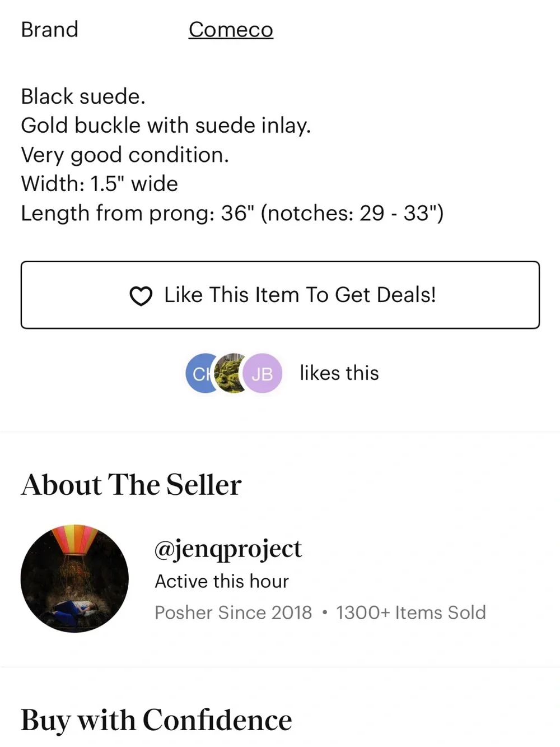Select the 'Very good condition.' line
The height and width of the screenshot is (747, 560).
coord(125,155)
